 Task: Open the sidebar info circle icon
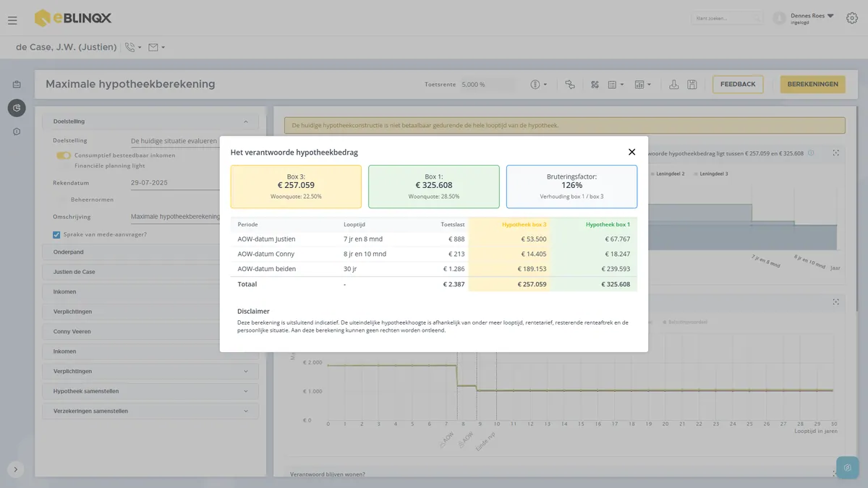click(17, 132)
